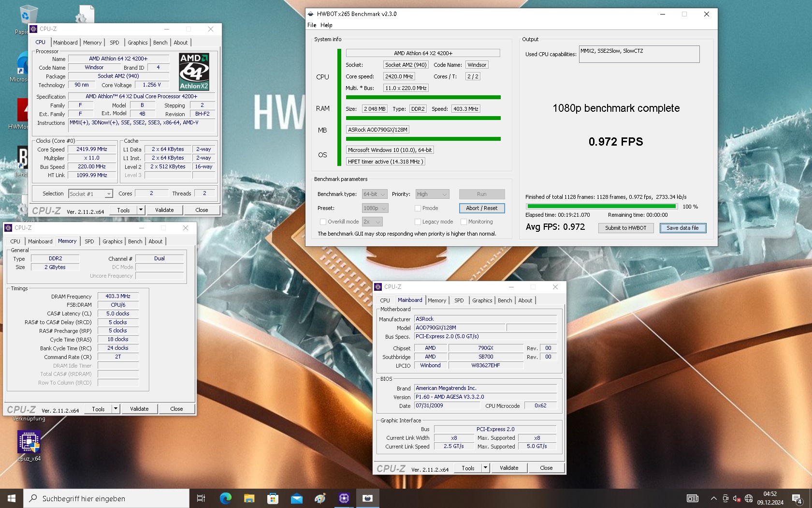Click Close in CPU-Z Memory window
The image size is (812, 508).
tap(176, 409)
